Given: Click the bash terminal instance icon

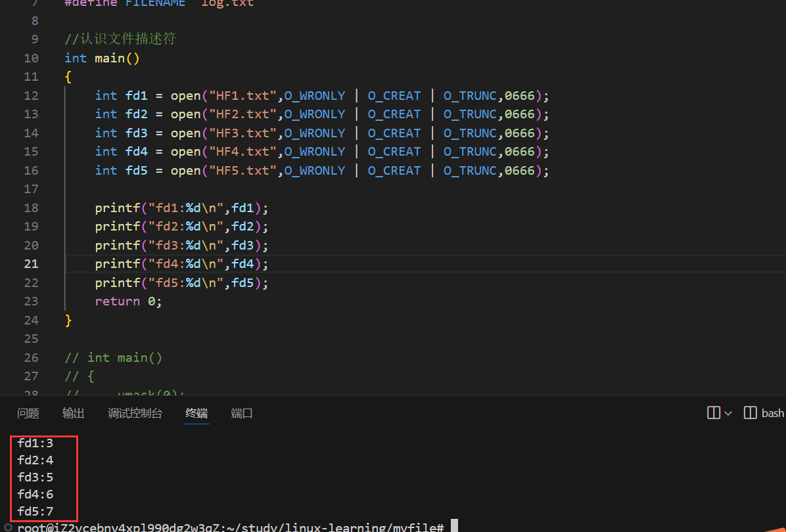Looking at the screenshot, I should (x=750, y=413).
